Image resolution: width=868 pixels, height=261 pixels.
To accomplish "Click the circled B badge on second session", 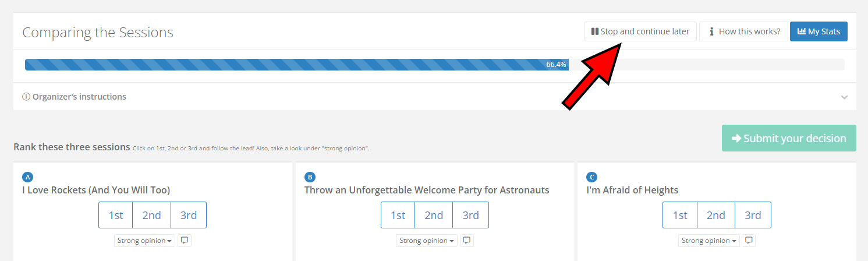I will tap(309, 177).
